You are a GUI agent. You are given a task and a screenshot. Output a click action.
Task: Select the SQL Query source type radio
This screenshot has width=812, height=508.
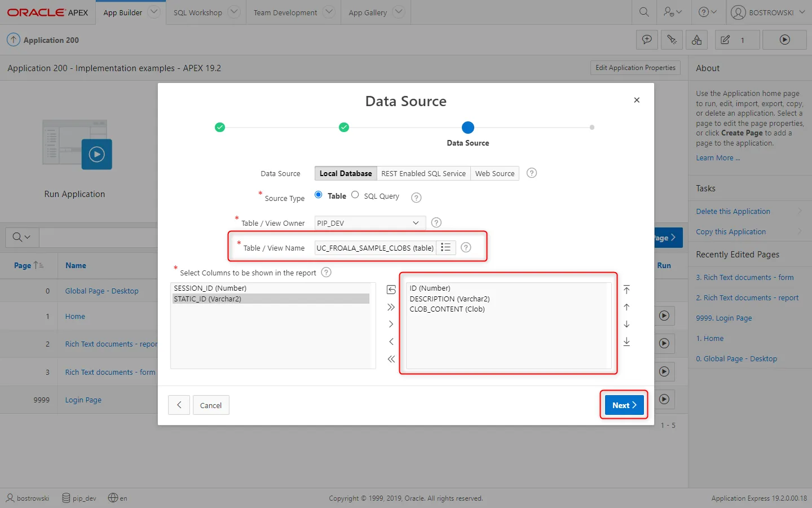coord(355,195)
